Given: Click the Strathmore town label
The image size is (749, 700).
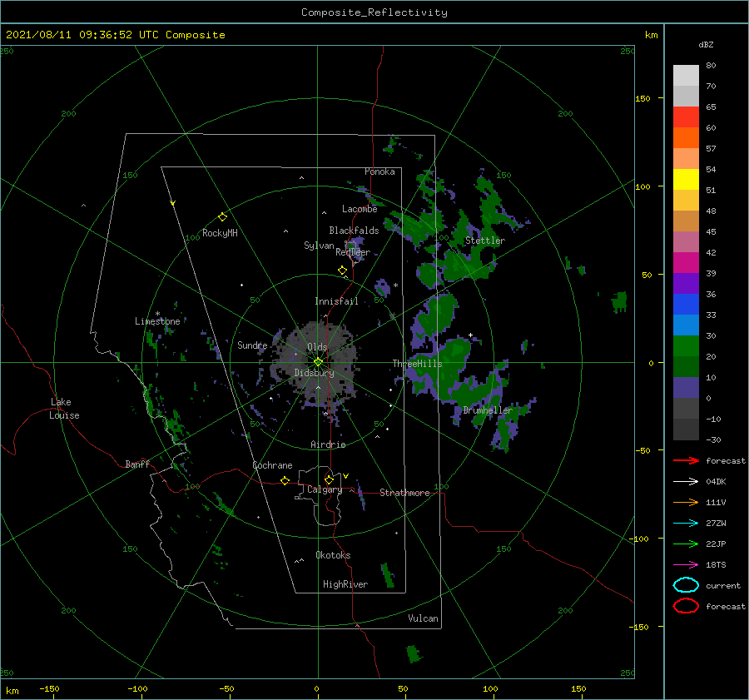Looking at the screenshot, I should [x=404, y=493].
